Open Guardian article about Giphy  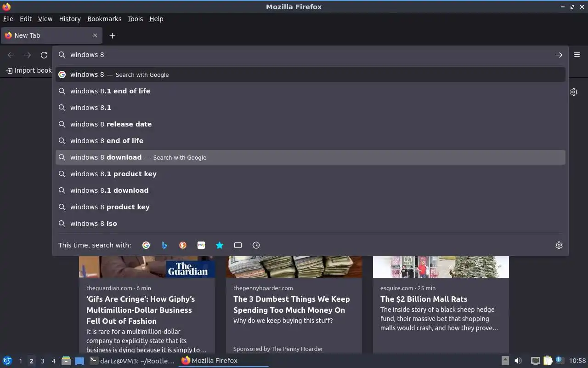click(x=141, y=310)
